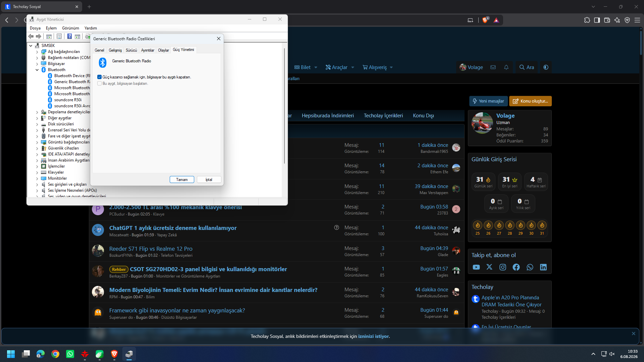Open Hepsiburada İndirimleri forum tab
The width and height of the screenshot is (644, 362).
[x=328, y=116]
